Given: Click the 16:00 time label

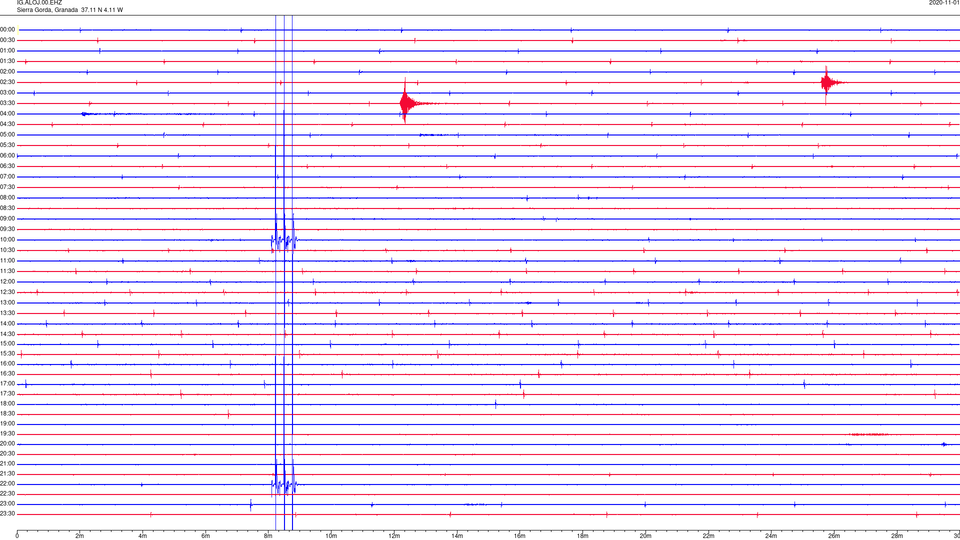Looking at the screenshot, I should pos(7,364).
